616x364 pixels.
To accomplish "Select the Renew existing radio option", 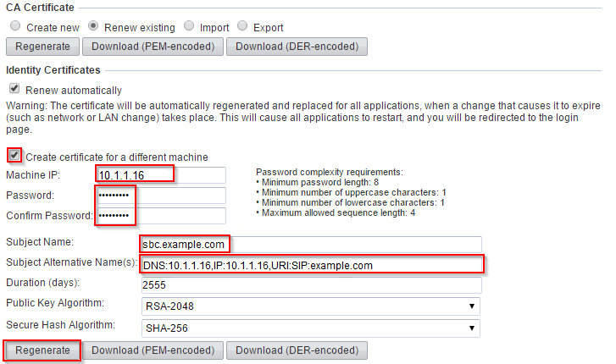I will click(93, 26).
